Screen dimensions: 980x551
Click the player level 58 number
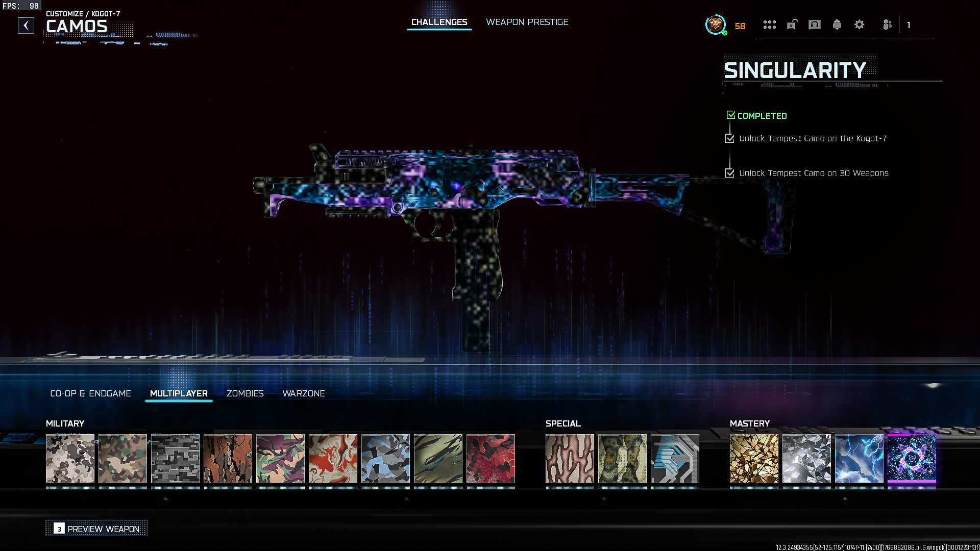(740, 26)
